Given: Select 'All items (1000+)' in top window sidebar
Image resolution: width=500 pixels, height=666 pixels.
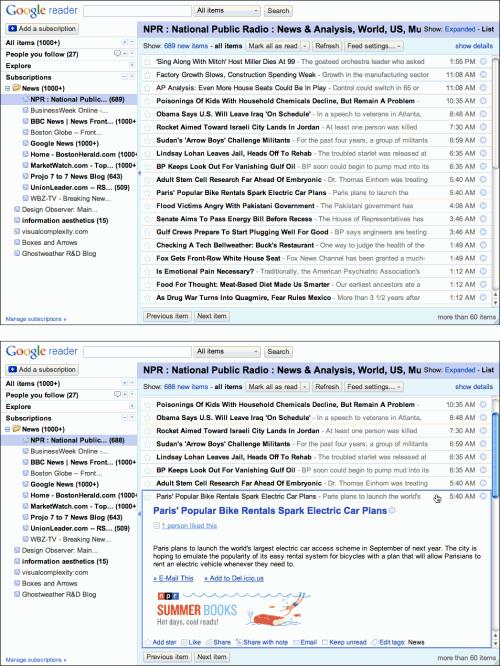Looking at the screenshot, I should [33, 42].
